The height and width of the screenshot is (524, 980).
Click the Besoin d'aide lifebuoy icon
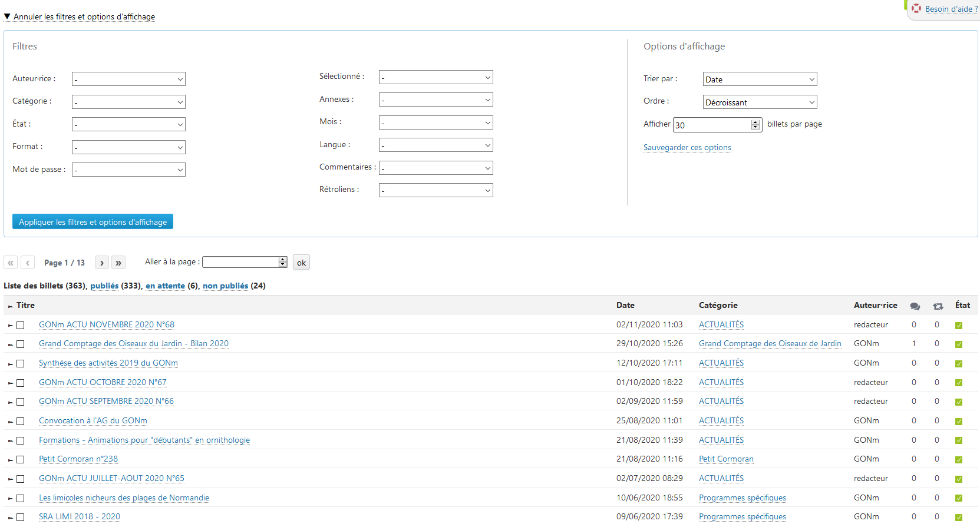click(x=916, y=9)
